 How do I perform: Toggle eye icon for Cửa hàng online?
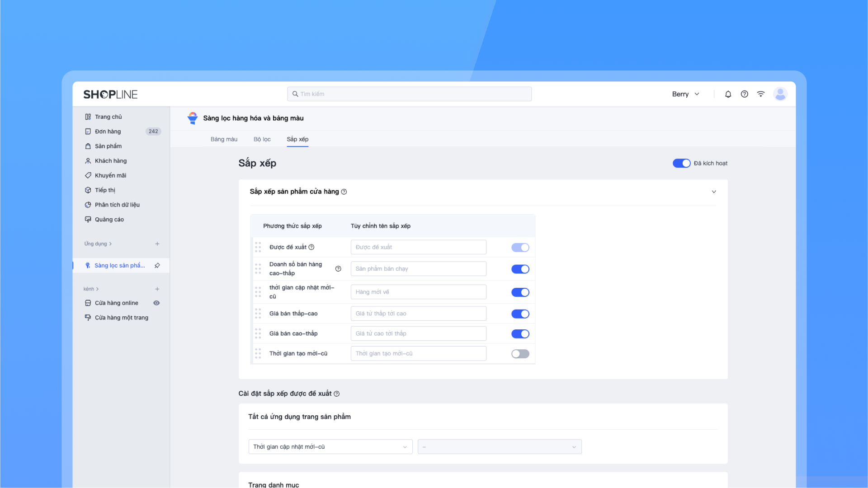click(x=156, y=303)
